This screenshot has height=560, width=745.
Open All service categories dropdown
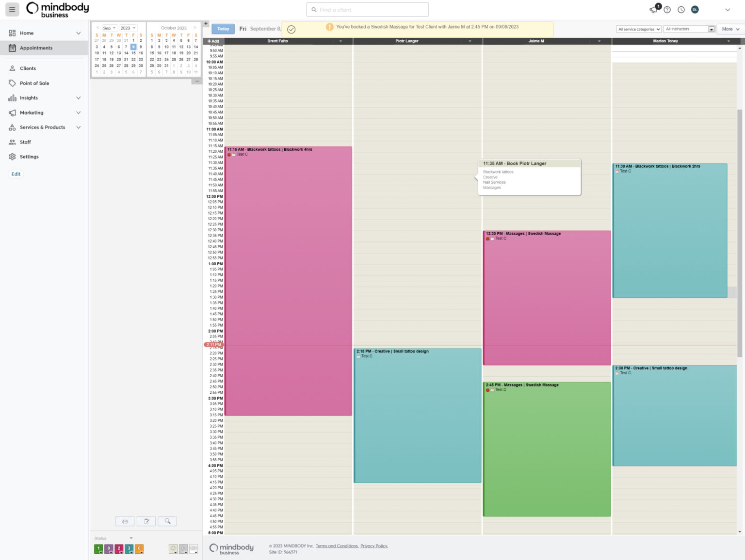pos(638,29)
